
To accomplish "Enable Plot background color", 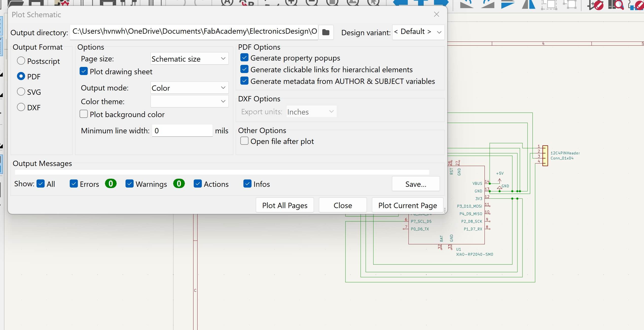I will coord(84,114).
